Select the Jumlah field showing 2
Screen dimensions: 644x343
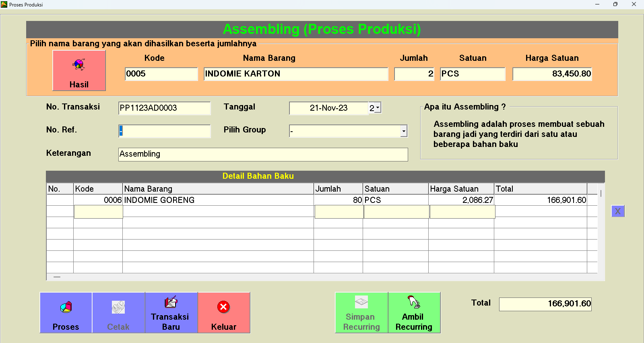[414, 74]
